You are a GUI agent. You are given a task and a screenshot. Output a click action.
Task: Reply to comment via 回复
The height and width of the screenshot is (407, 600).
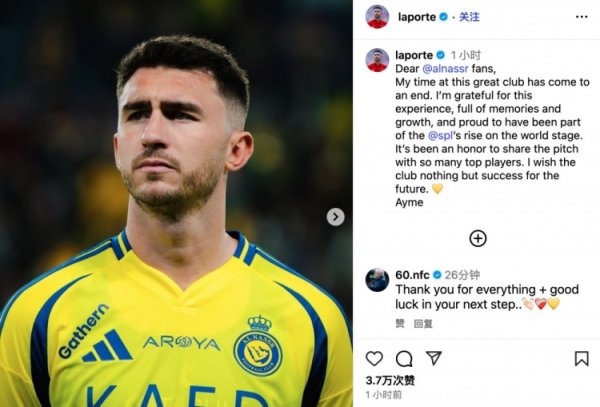point(423,324)
